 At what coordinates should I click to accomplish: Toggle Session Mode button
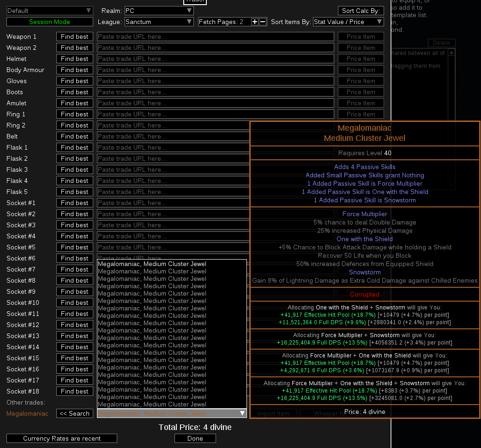click(x=50, y=22)
